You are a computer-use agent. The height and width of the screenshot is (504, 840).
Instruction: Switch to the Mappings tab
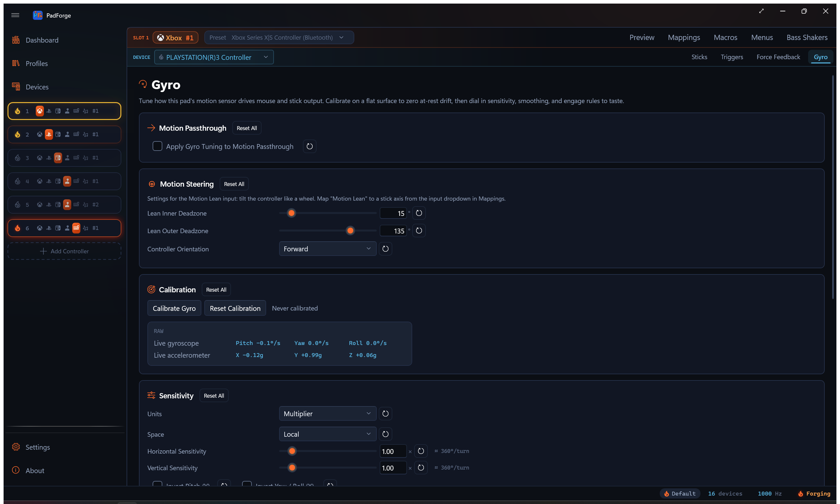pyautogui.click(x=684, y=37)
